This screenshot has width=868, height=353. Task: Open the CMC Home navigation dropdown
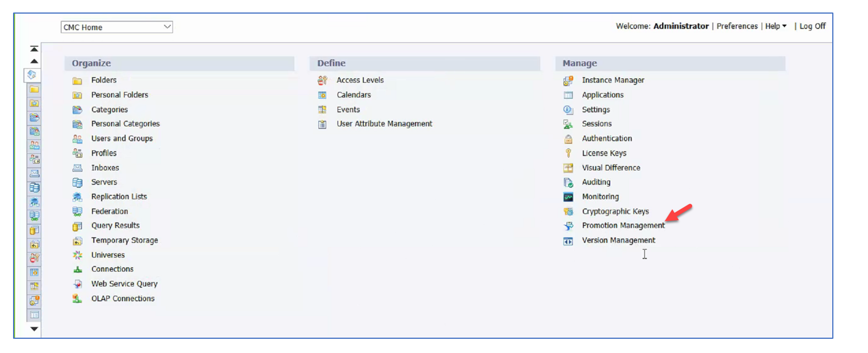[x=116, y=27]
